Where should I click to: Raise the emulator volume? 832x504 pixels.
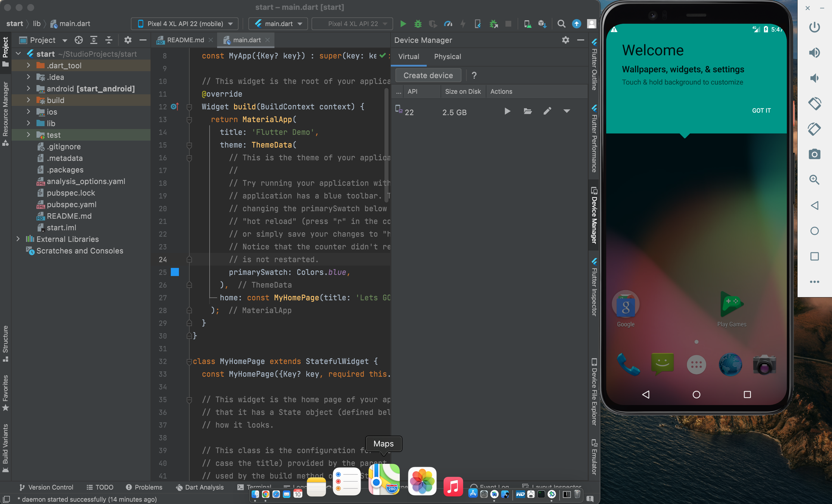814,53
